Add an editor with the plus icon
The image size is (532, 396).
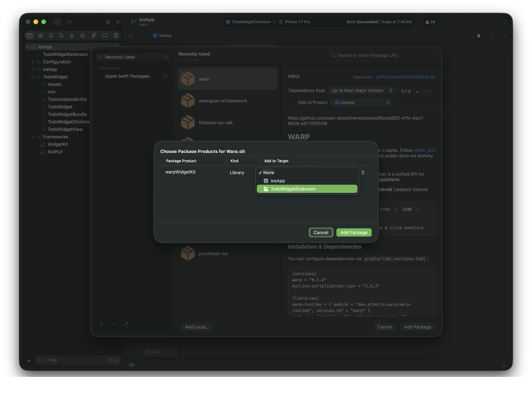(x=505, y=35)
